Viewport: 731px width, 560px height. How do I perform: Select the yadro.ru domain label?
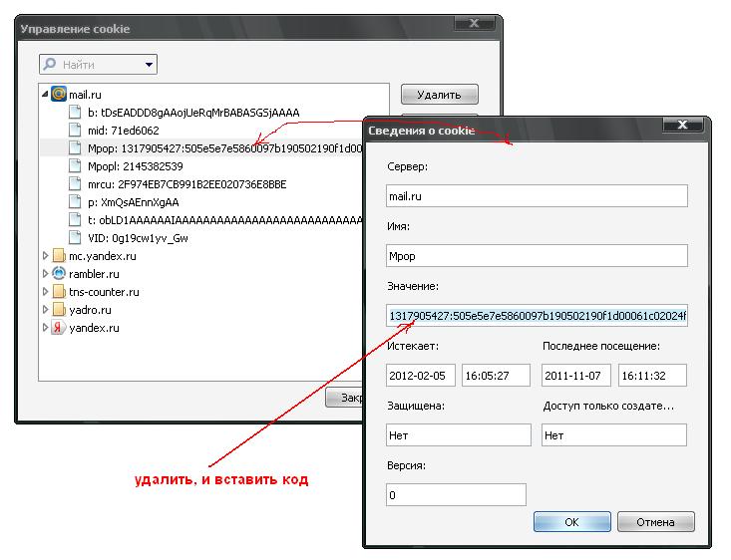pyautogui.click(x=90, y=310)
